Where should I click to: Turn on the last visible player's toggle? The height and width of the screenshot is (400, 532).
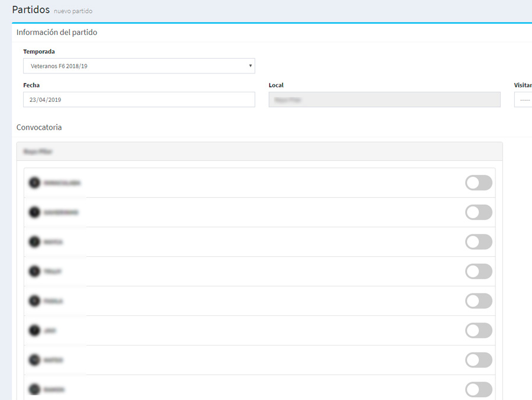tap(478, 390)
